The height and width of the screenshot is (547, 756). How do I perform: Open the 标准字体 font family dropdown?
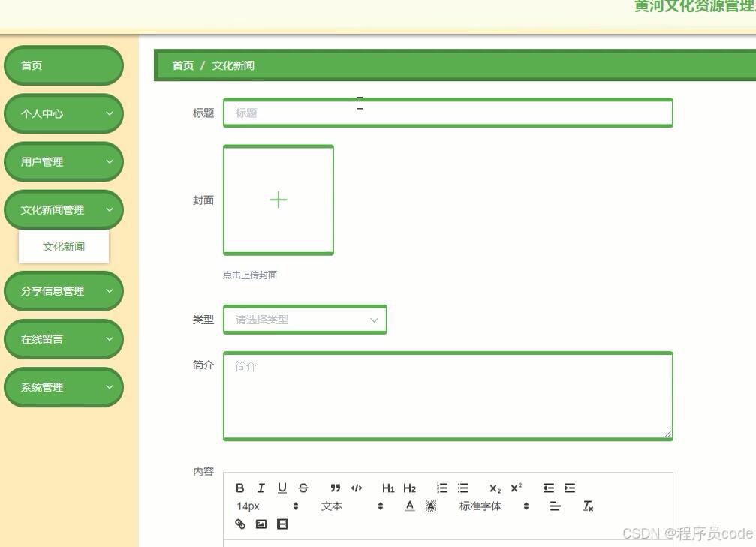click(494, 506)
